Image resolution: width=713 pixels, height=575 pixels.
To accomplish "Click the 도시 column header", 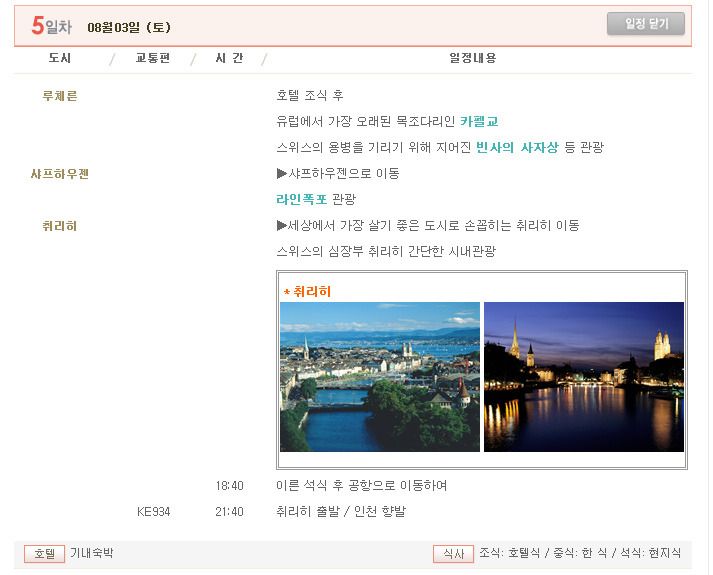I will pos(60,58).
